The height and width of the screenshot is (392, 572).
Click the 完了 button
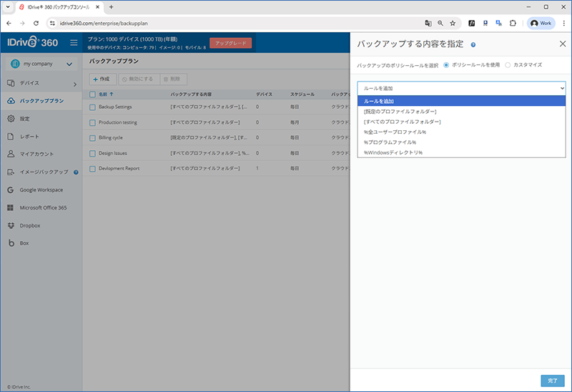click(552, 381)
